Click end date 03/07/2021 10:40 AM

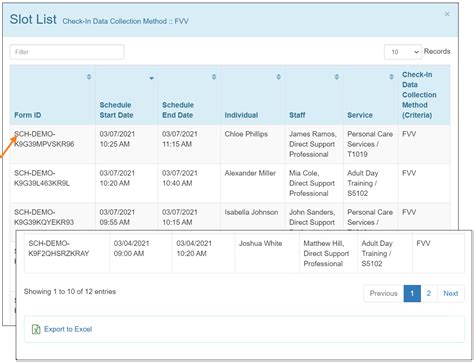click(x=180, y=178)
